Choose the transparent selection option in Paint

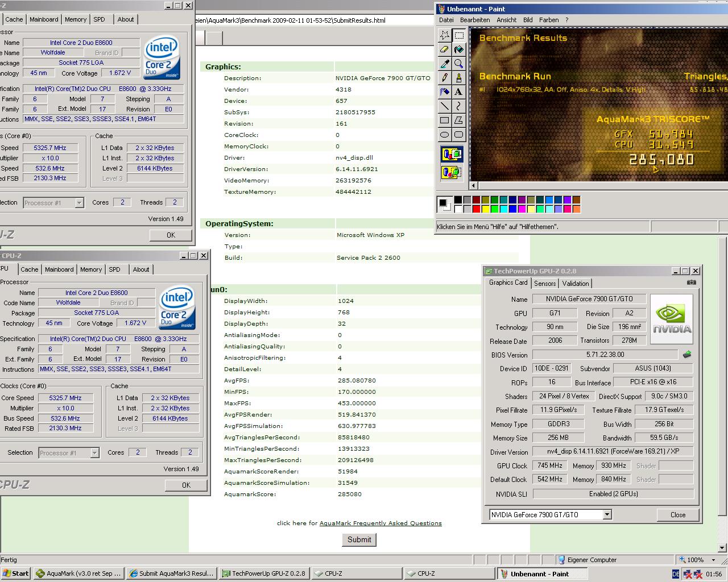click(x=452, y=172)
